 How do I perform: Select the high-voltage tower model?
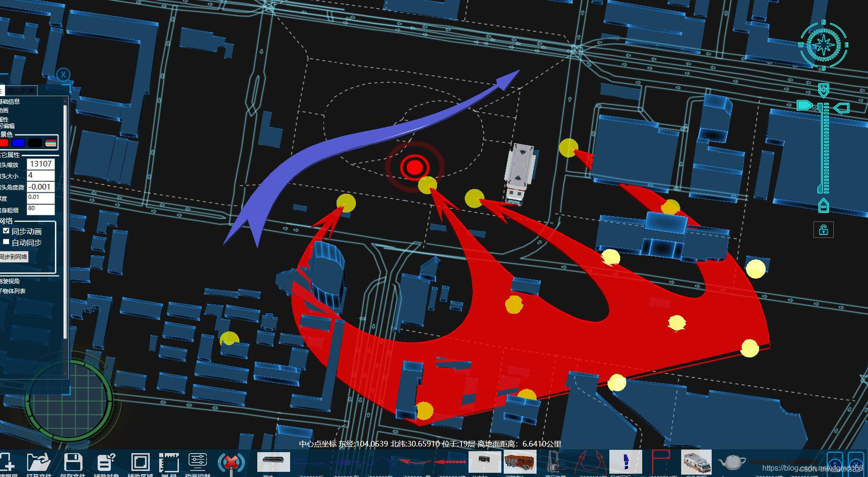click(x=555, y=462)
